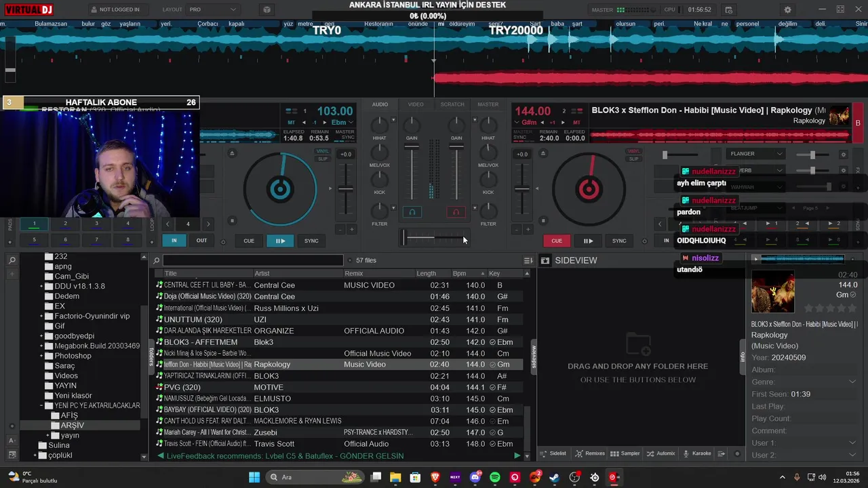Eject the track on the left deck
This screenshot has height=488, width=868.
232,153
